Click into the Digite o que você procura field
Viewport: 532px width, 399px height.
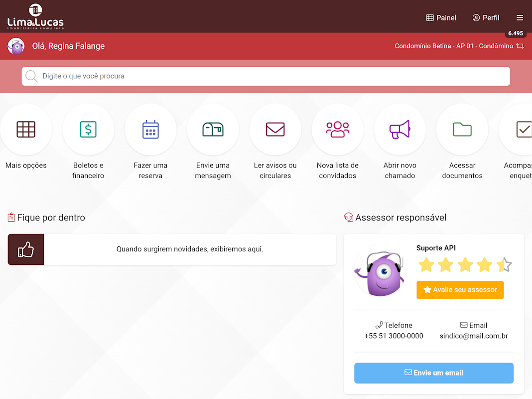(266, 76)
